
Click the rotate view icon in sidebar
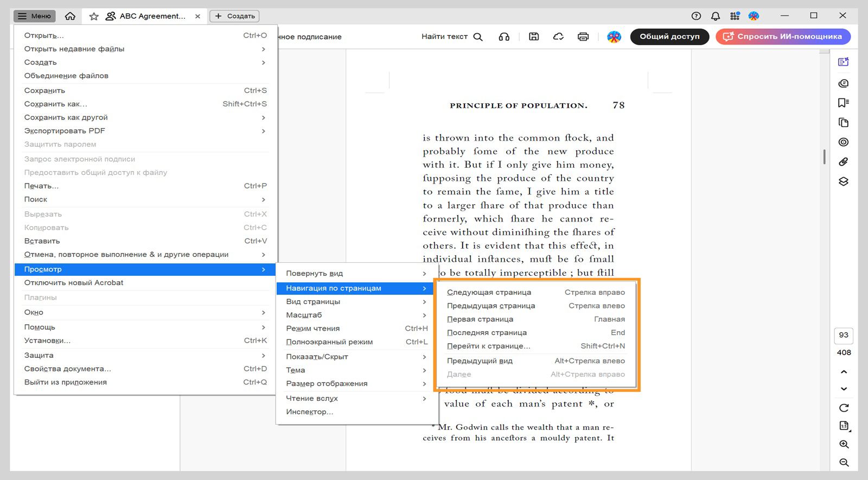click(844, 408)
